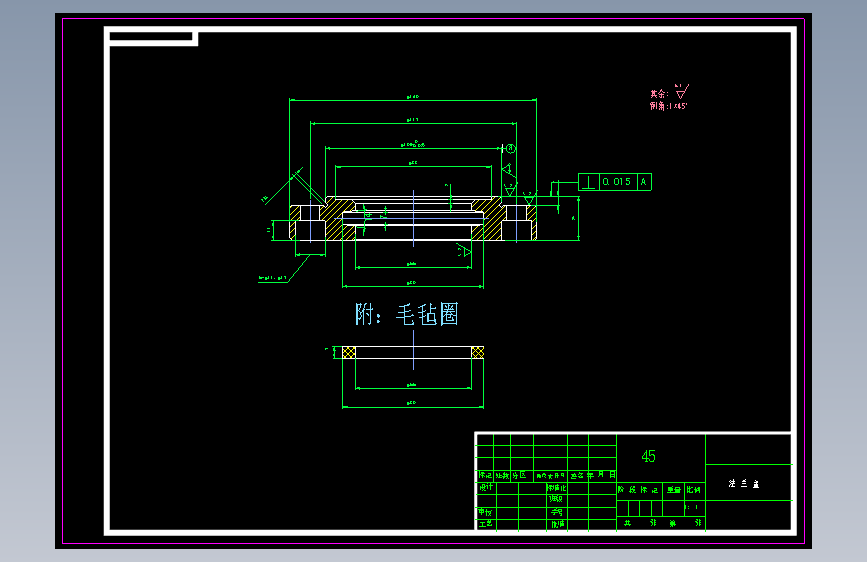The image size is (867, 562).
Task: Select the pink 其余 note text
Action: pos(659,94)
